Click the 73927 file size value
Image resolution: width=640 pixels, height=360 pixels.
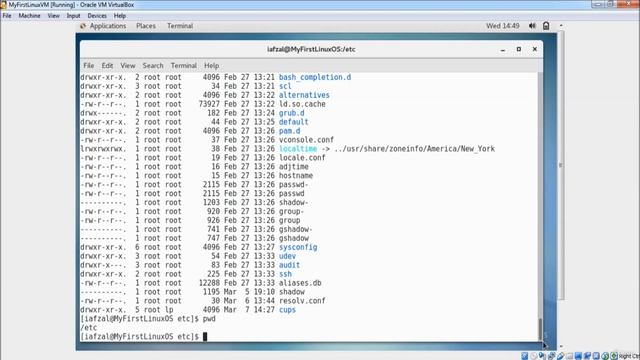[x=209, y=104]
